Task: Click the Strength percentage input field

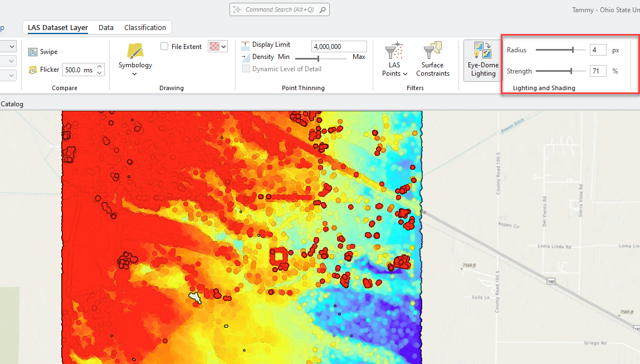Action: (598, 71)
